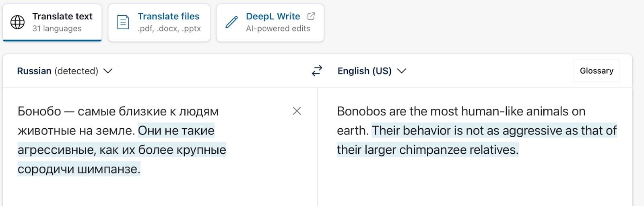644x206 pixels.
Task: Clear the source text with the X
Action: [x=297, y=111]
